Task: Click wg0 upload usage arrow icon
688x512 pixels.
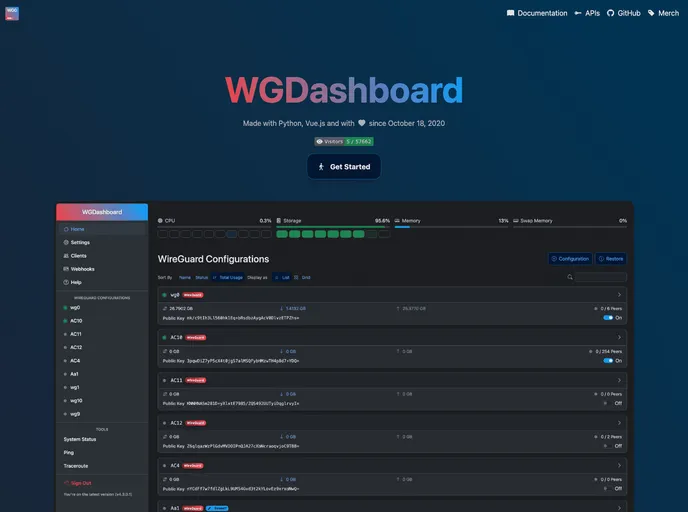Action: pyautogui.click(x=398, y=308)
